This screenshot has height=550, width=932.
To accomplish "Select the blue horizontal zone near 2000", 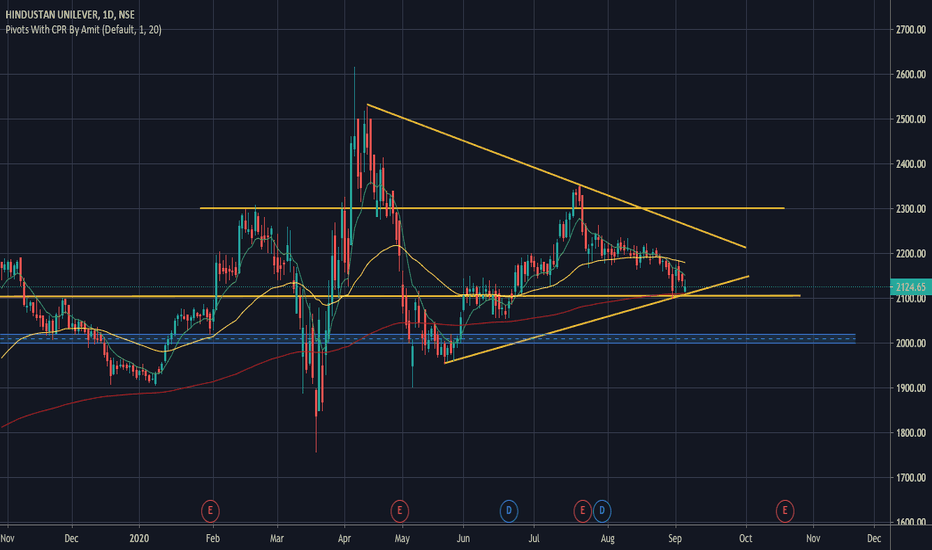I will pos(428,339).
